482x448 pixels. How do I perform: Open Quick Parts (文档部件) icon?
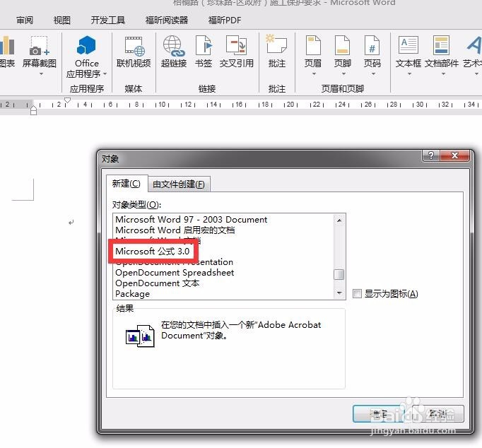[441, 45]
